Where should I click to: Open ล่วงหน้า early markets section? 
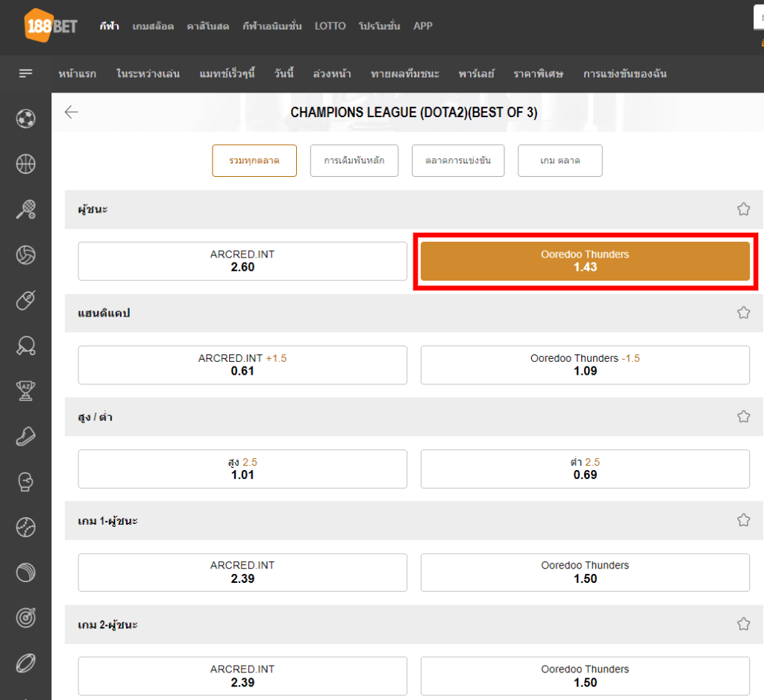point(332,74)
